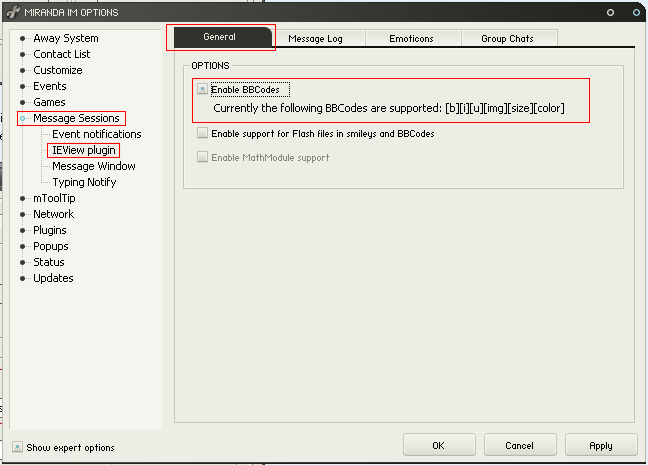Open Event notifications settings page
Image resolution: width=648 pixels, height=465 pixels.
coord(97,134)
